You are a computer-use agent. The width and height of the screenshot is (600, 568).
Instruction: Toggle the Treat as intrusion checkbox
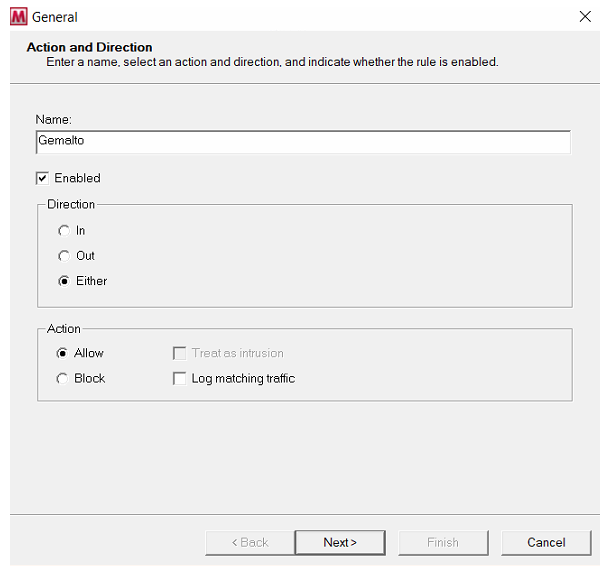(x=180, y=353)
